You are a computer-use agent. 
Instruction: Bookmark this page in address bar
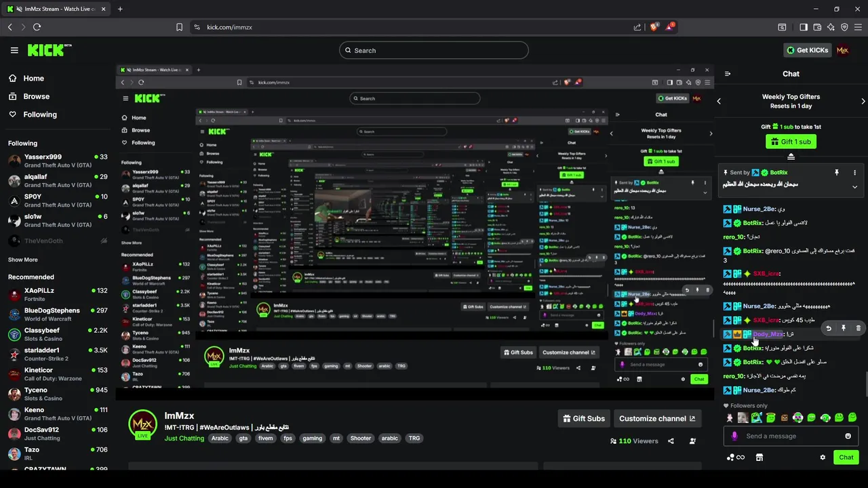point(179,27)
